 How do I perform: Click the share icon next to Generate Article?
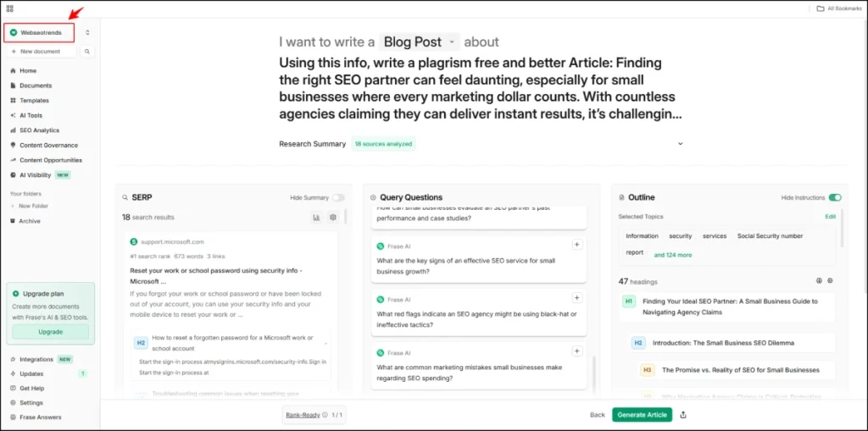tap(683, 415)
